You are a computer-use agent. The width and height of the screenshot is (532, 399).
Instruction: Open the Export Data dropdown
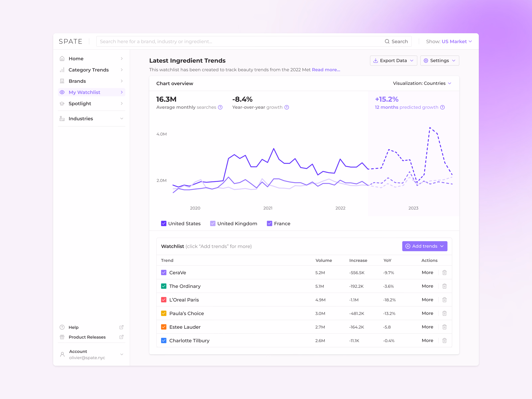(394, 61)
